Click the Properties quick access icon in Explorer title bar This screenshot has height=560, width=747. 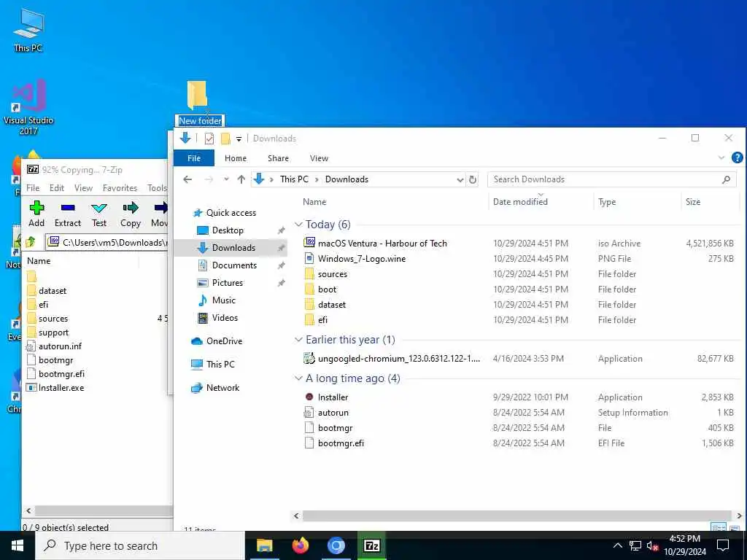[x=209, y=139]
